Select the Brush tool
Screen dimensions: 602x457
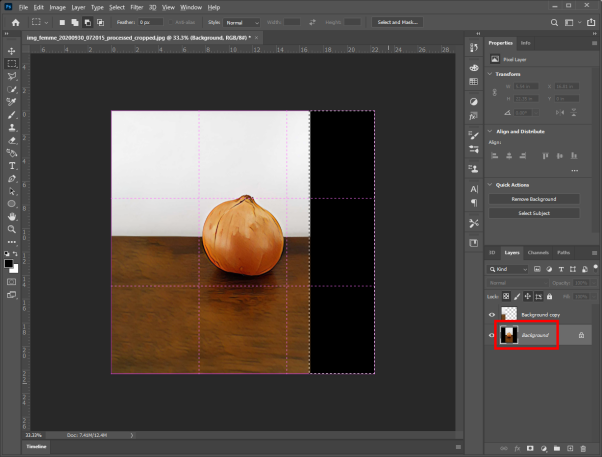tap(12, 115)
